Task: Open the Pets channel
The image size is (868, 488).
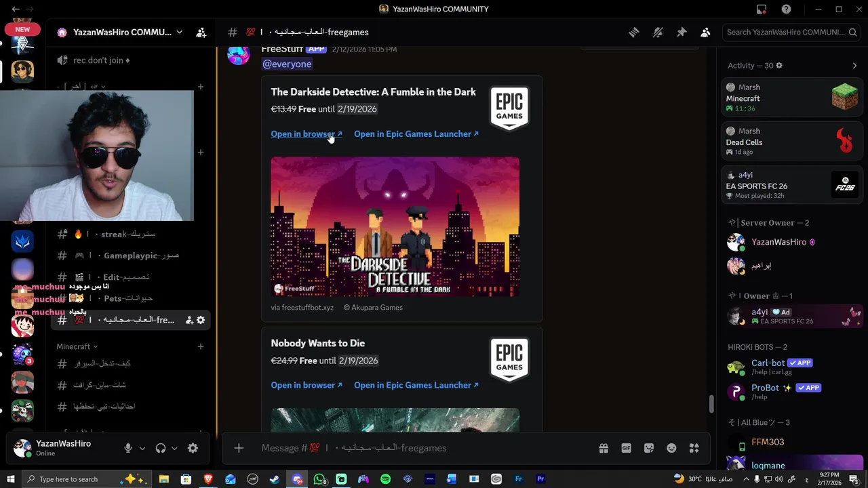Action: coord(130,298)
